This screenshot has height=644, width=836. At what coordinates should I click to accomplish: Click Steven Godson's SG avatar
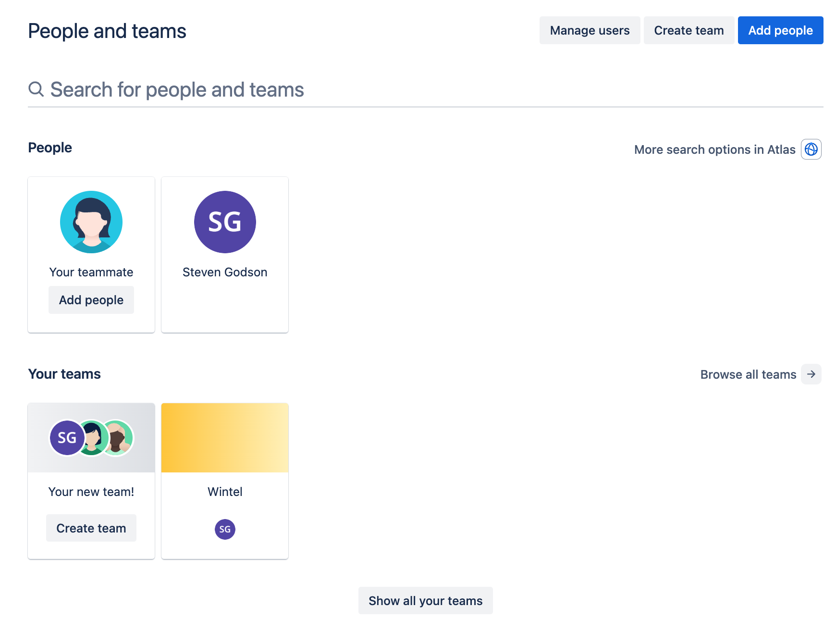coord(225,222)
